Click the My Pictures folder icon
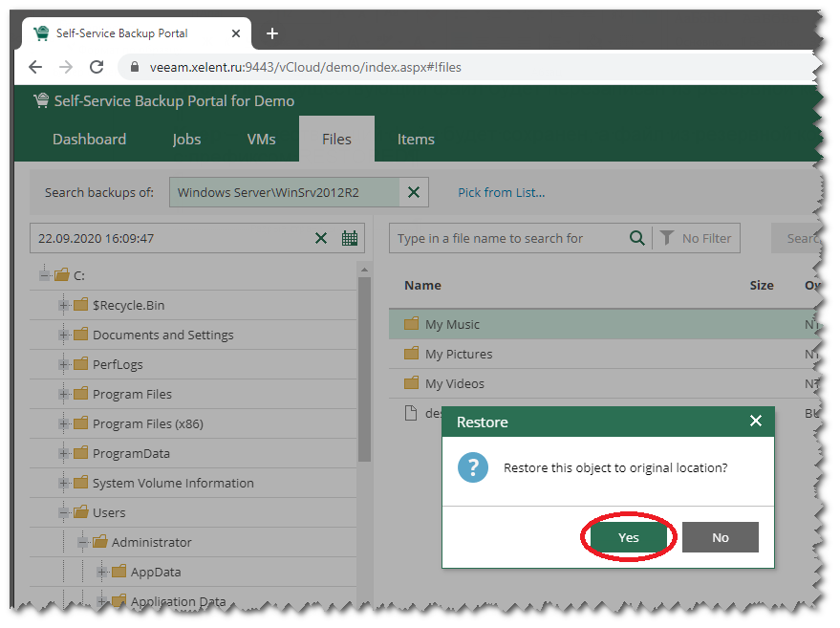Viewport: 840px width, 628px height. pos(412,353)
